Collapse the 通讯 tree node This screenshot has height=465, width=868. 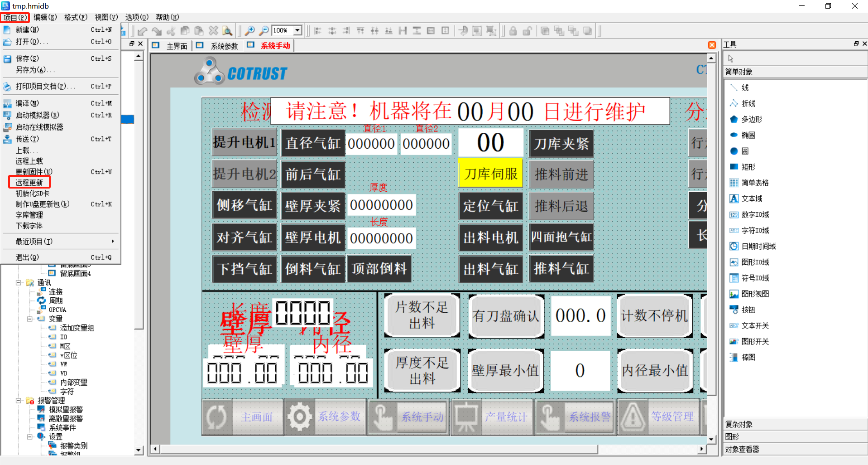(19, 282)
